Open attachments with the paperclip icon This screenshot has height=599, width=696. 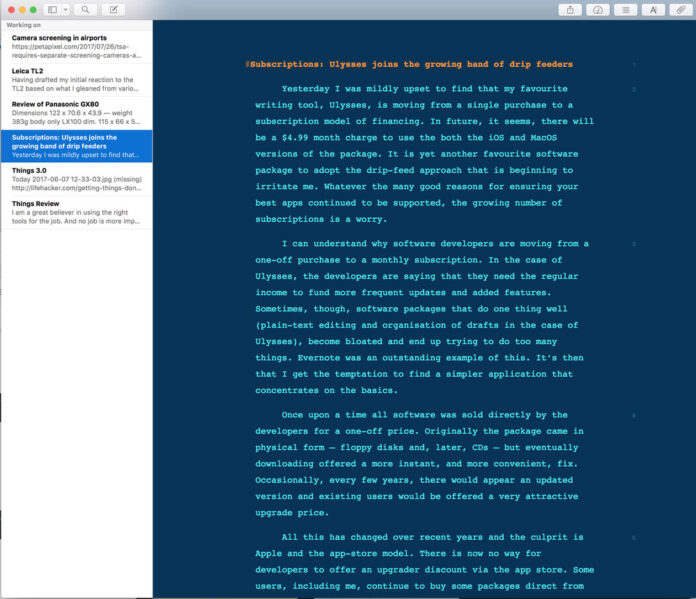[680, 9]
